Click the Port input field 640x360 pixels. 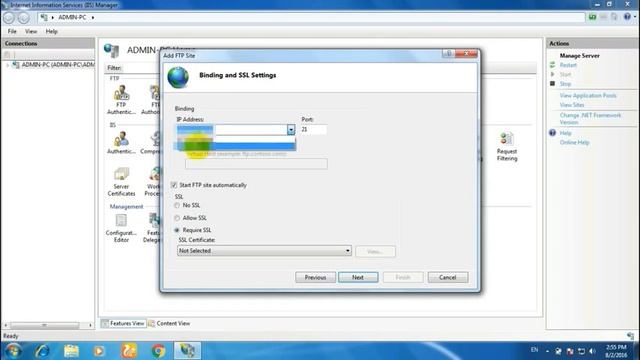[x=313, y=130]
